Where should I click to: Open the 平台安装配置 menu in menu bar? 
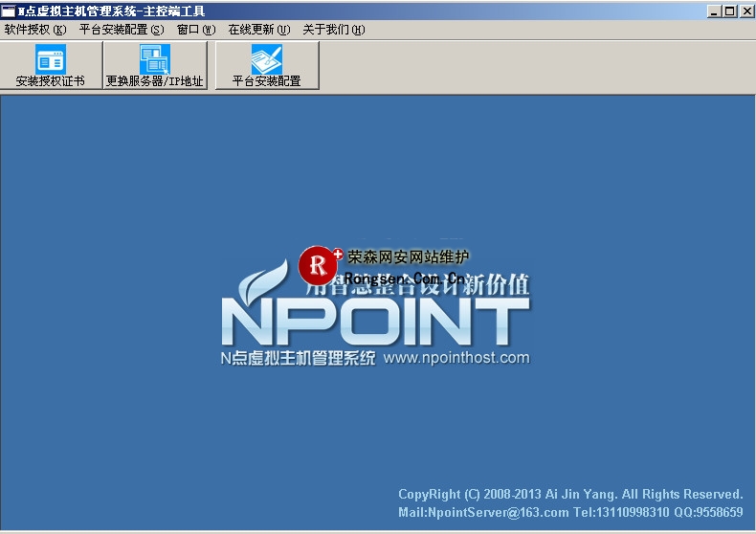point(122,30)
